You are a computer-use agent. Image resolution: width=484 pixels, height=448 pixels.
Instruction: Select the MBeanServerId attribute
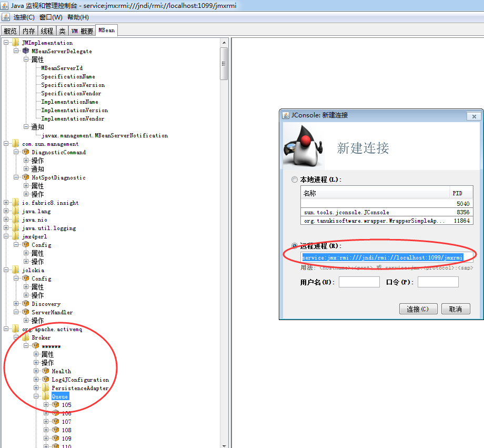click(x=62, y=68)
